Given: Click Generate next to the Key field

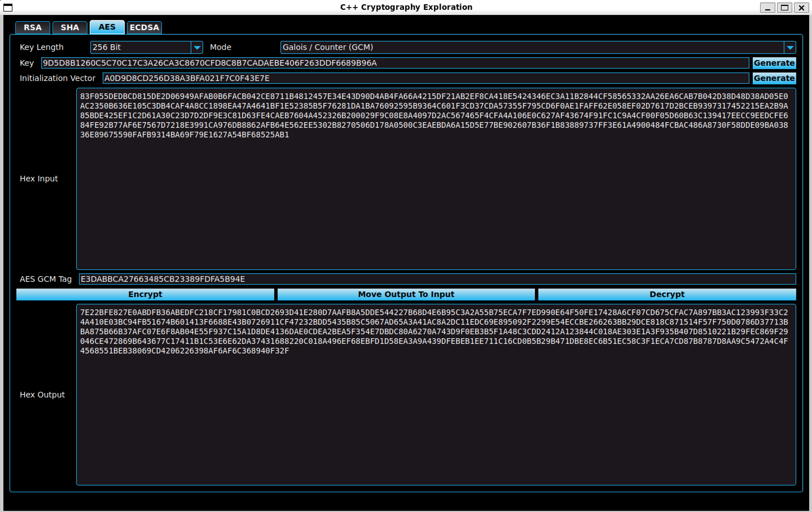Looking at the screenshot, I should pyautogui.click(x=774, y=63).
